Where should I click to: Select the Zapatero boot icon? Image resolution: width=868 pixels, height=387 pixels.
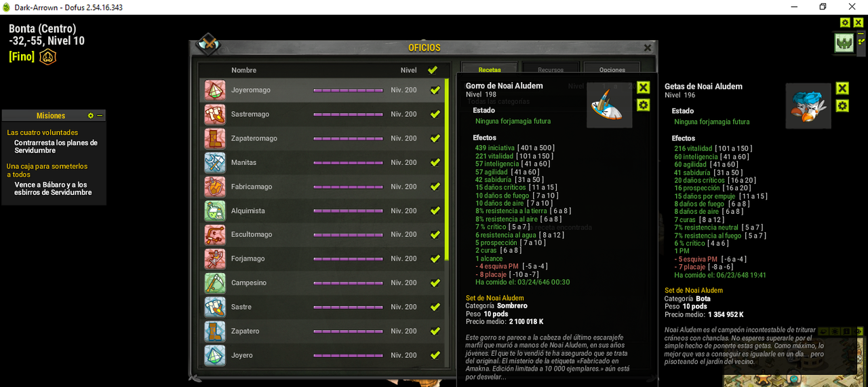(x=215, y=331)
